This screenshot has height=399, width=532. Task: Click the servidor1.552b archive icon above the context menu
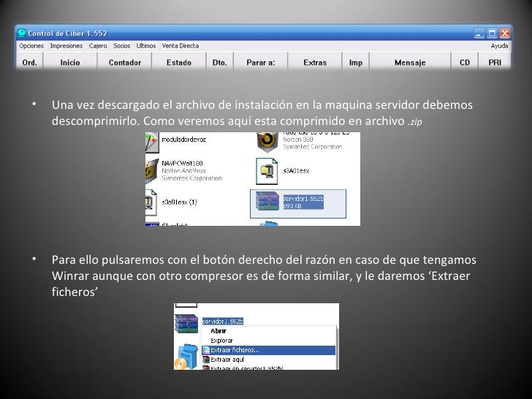186,324
